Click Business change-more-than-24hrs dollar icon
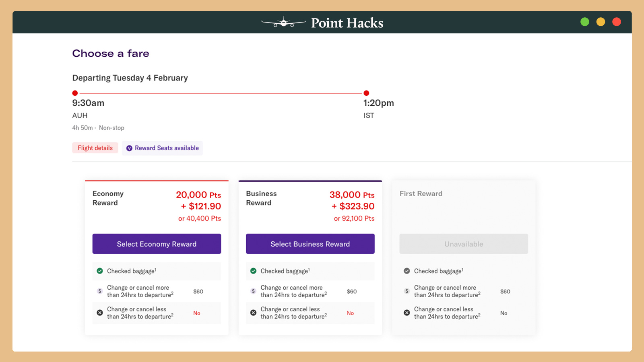 point(253,291)
